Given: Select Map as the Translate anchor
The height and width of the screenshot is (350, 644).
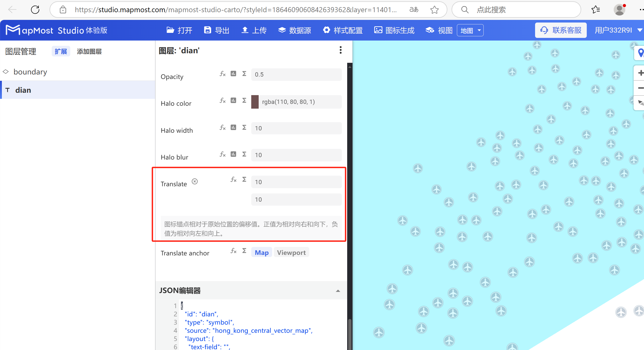Looking at the screenshot, I should (261, 252).
